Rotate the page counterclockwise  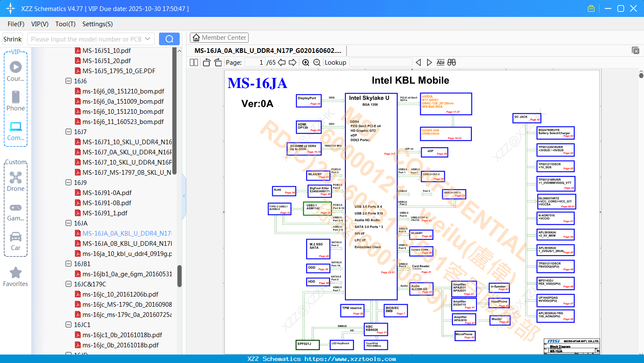point(206,62)
